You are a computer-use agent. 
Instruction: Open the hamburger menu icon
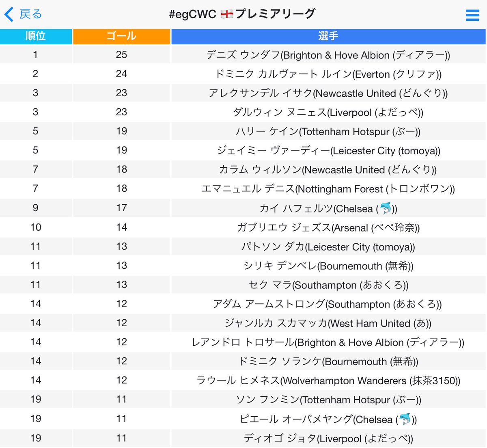(x=472, y=15)
